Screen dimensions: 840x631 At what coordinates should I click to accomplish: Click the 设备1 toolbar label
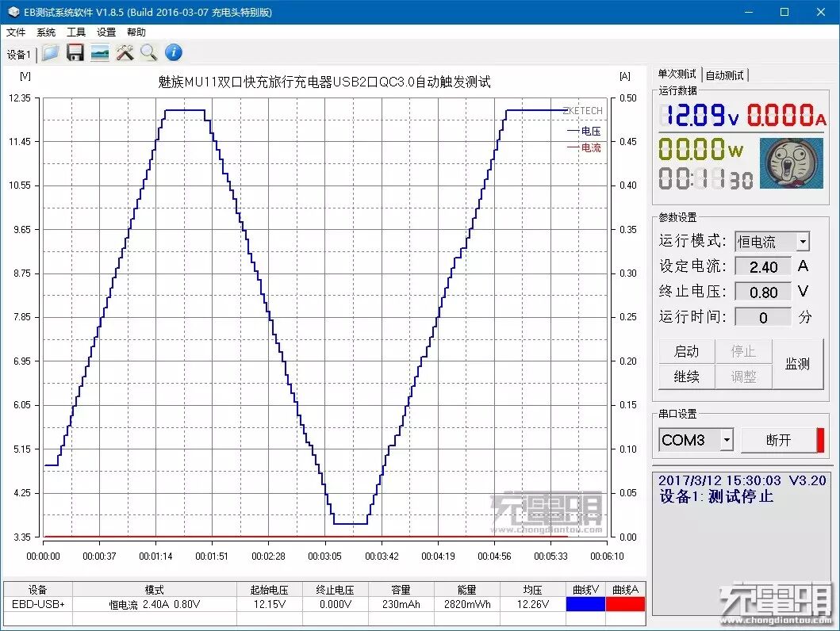[x=19, y=54]
